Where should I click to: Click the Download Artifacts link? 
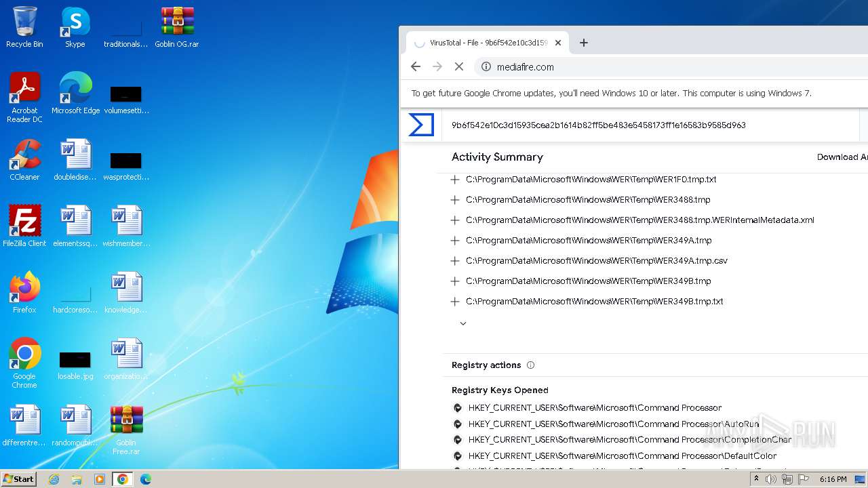pos(842,157)
